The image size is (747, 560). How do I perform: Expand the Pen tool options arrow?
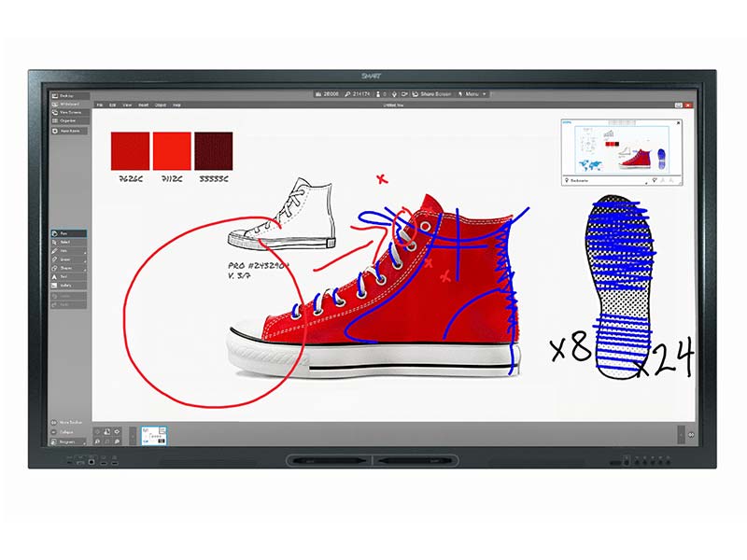85,253
